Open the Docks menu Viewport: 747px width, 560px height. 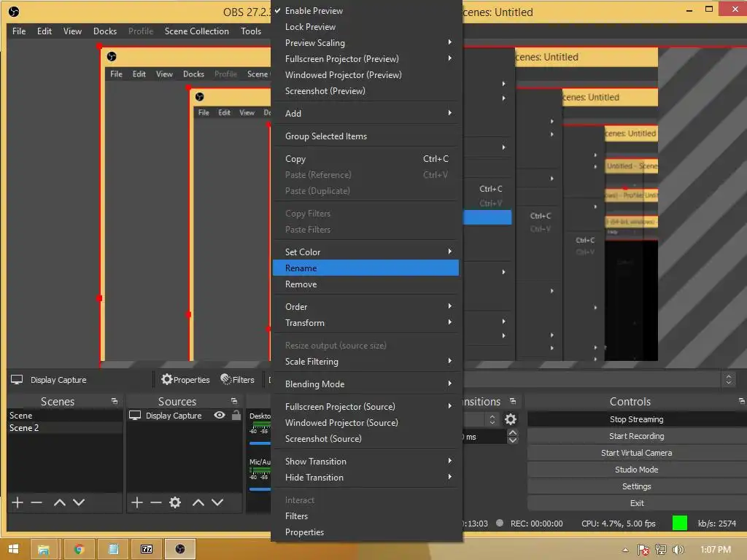105,31
